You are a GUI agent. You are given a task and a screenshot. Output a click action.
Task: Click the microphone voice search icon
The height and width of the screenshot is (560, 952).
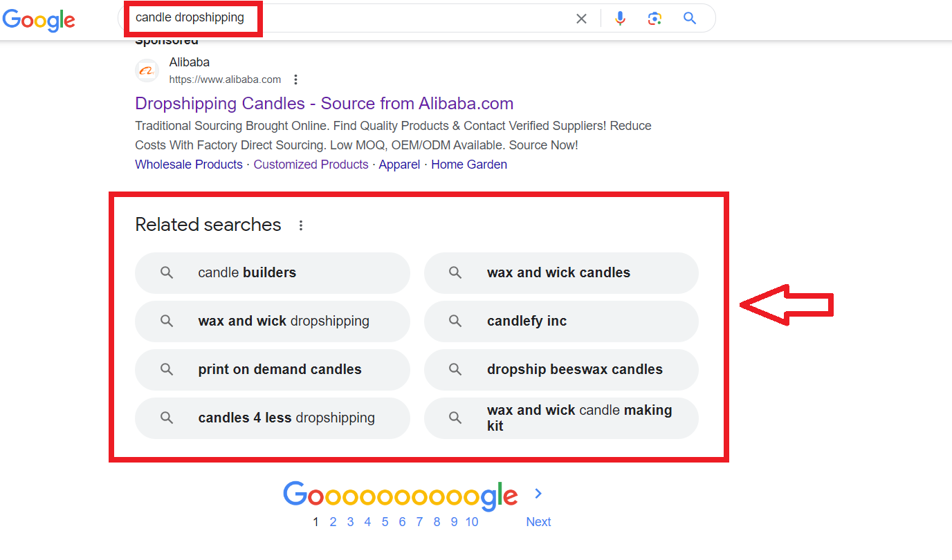[620, 18]
